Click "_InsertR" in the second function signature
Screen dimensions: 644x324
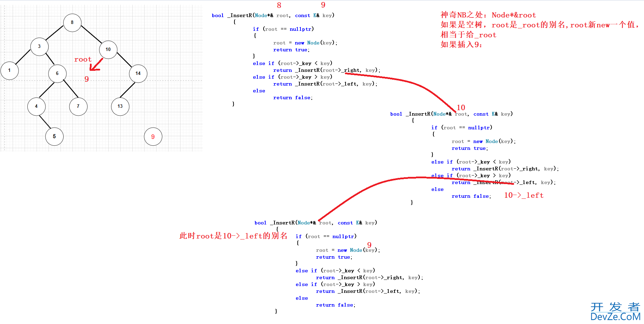click(418, 114)
